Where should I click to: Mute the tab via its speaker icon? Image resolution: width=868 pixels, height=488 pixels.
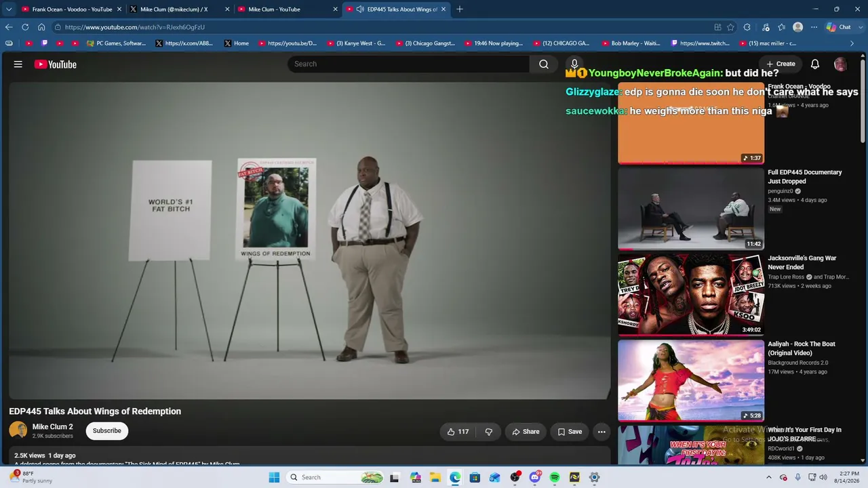pyautogui.click(x=360, y=9)
